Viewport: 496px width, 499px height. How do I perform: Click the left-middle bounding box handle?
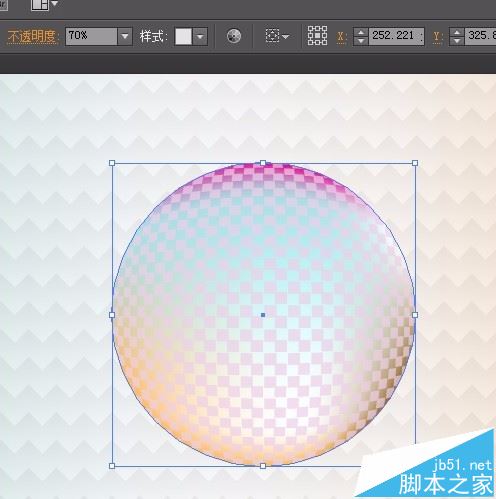(x=112, y=315)
